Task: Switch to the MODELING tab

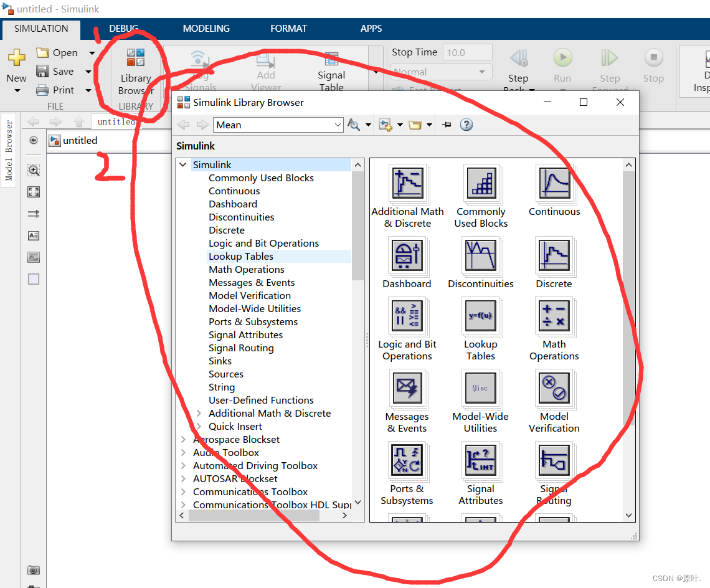Action: click(206, 29)
